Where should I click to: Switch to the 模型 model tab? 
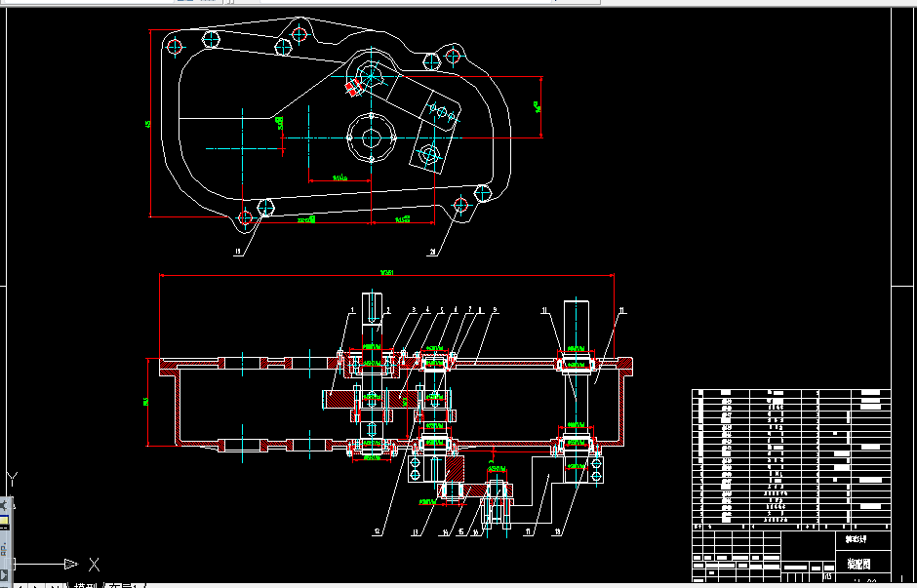point(86,584)
